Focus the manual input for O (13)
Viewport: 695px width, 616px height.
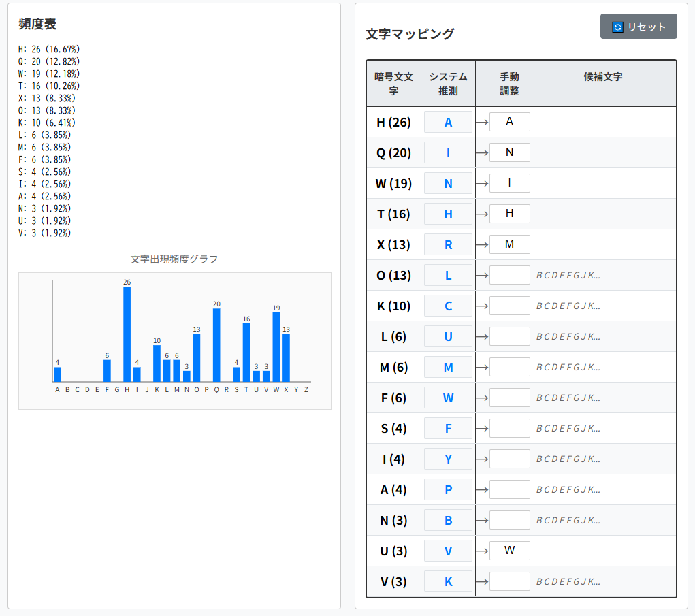509,276
